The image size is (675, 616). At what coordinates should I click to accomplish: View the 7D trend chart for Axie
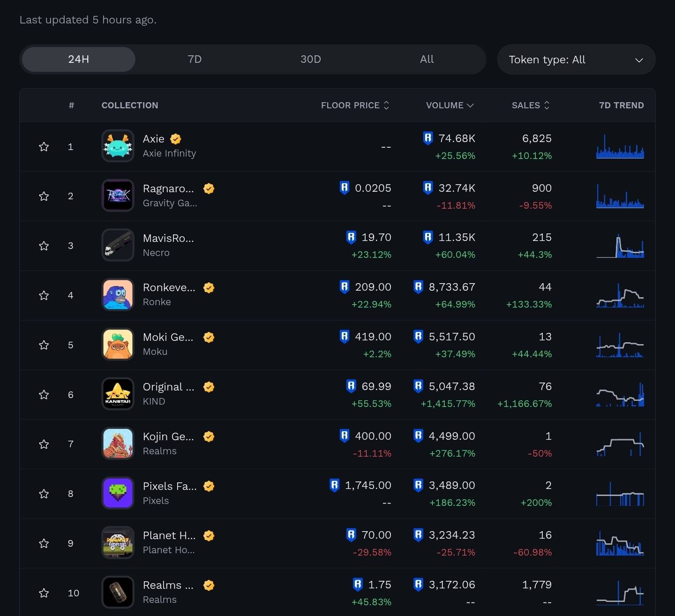[620, 147]
